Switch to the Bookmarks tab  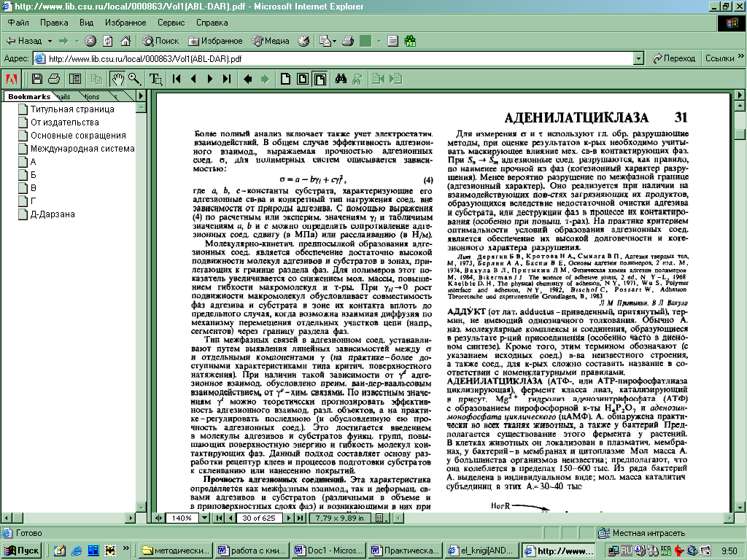[x=29, y=97]
